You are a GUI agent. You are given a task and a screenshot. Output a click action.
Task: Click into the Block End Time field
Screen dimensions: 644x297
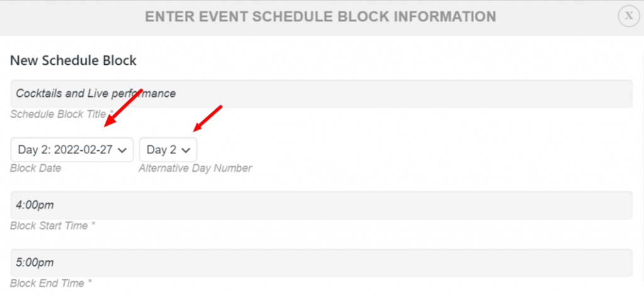(x=321, y=262)
